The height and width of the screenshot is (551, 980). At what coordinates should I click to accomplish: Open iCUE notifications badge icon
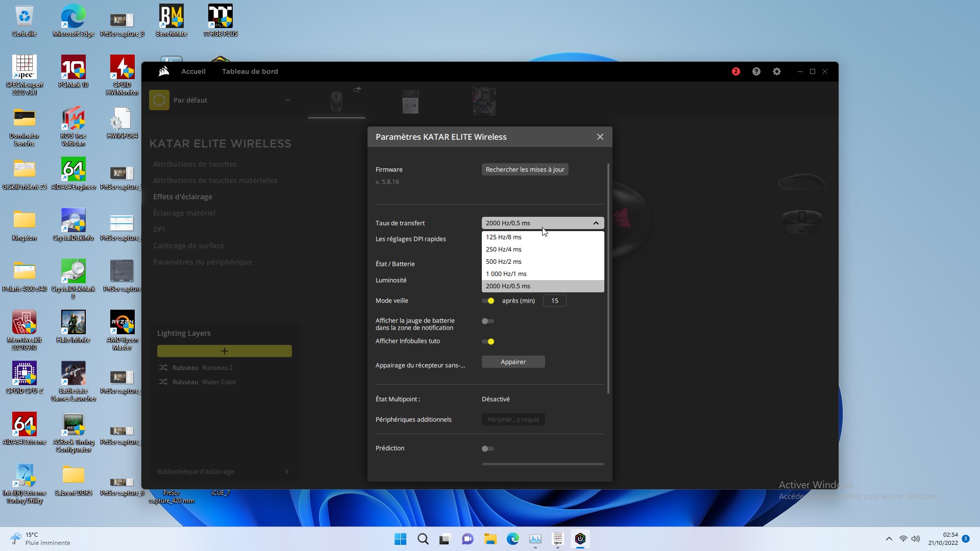coord(736,71)
